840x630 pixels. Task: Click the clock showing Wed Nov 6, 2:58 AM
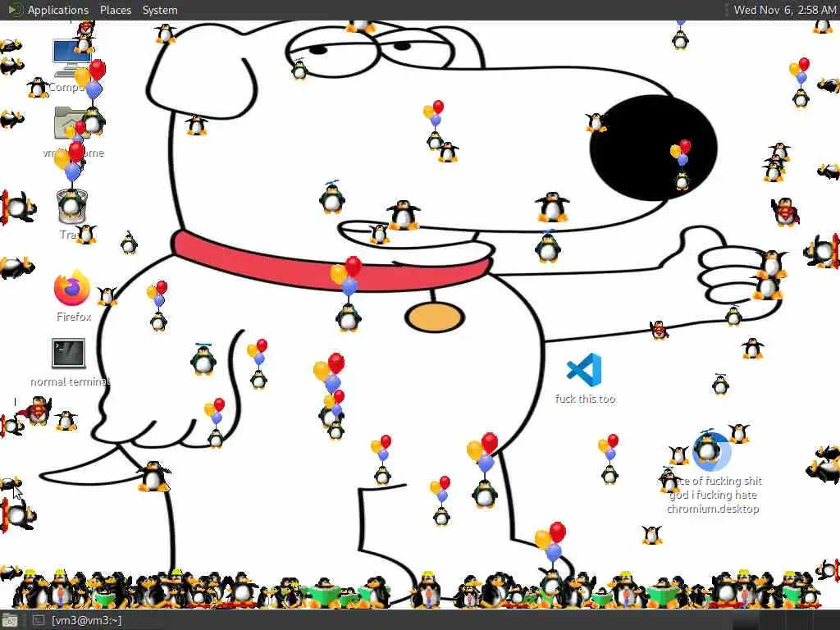click(784, 10)
